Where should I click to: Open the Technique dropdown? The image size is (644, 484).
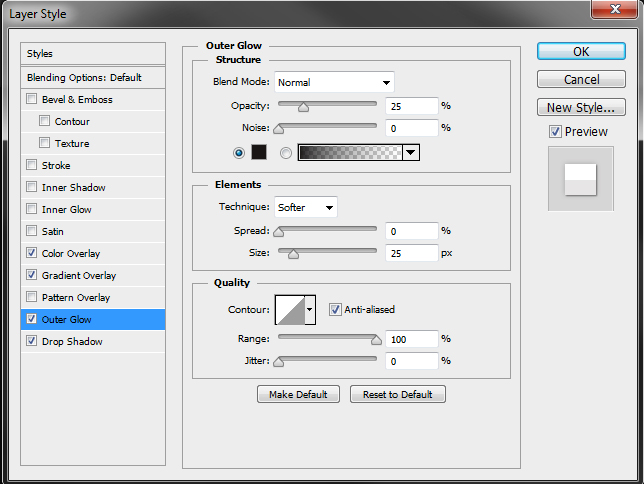tap(306, 207)
